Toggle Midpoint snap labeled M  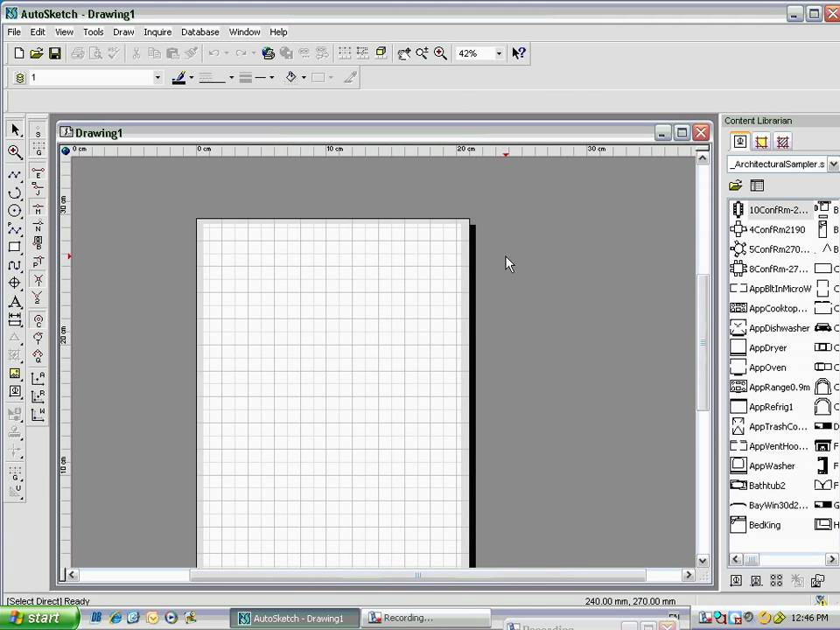[x=38, y=209]
